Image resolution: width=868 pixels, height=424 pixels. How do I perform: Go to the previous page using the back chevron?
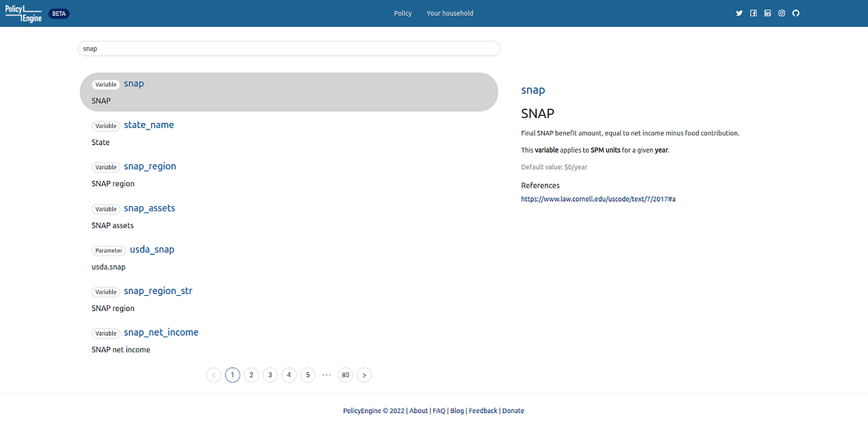[213, 375]
